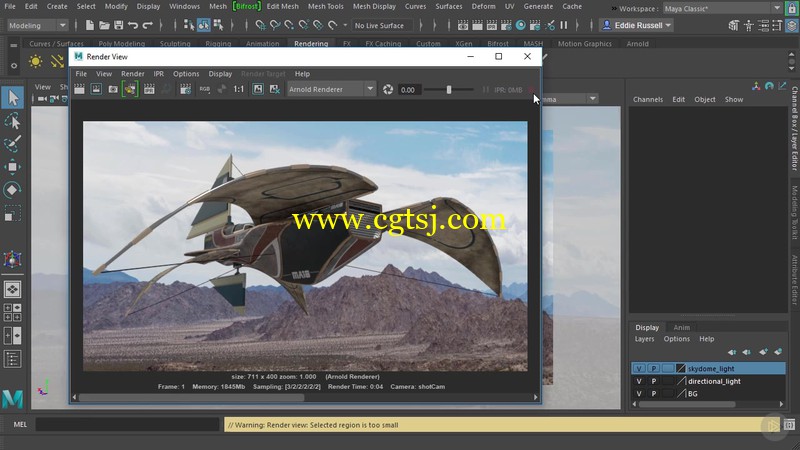Screen dimensions: 800x450
Task: Open the Render menu in Render View
Action: pos(133,73)
